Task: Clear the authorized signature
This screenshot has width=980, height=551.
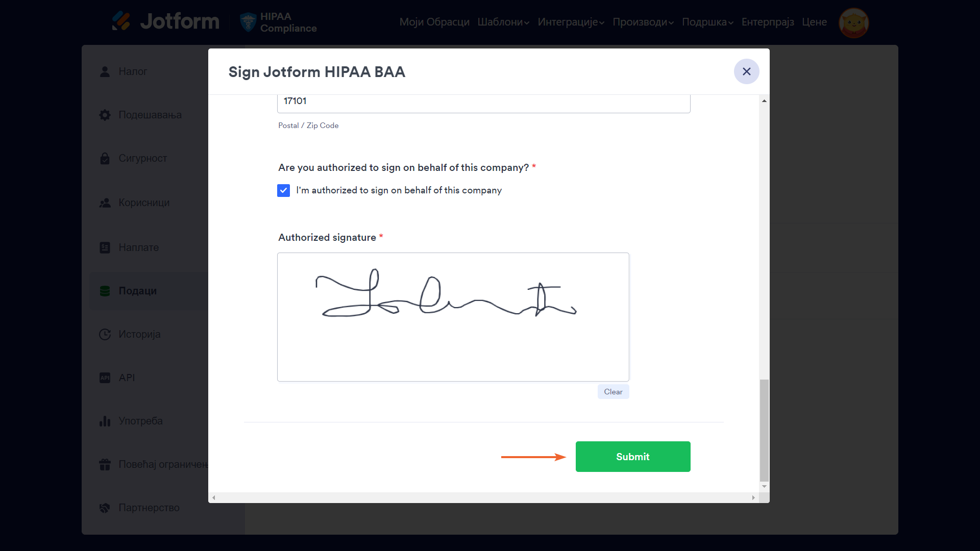Action: [613, 392]
